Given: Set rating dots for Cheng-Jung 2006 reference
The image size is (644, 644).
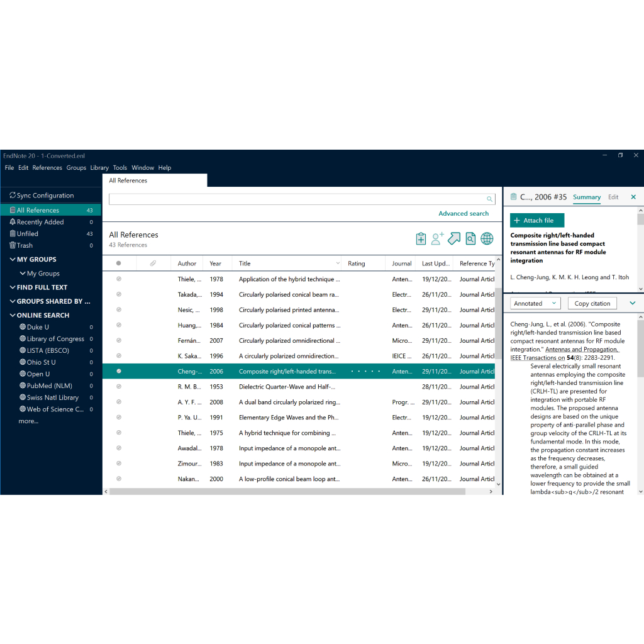Looking at the screenshot, I should pos(365,372).
